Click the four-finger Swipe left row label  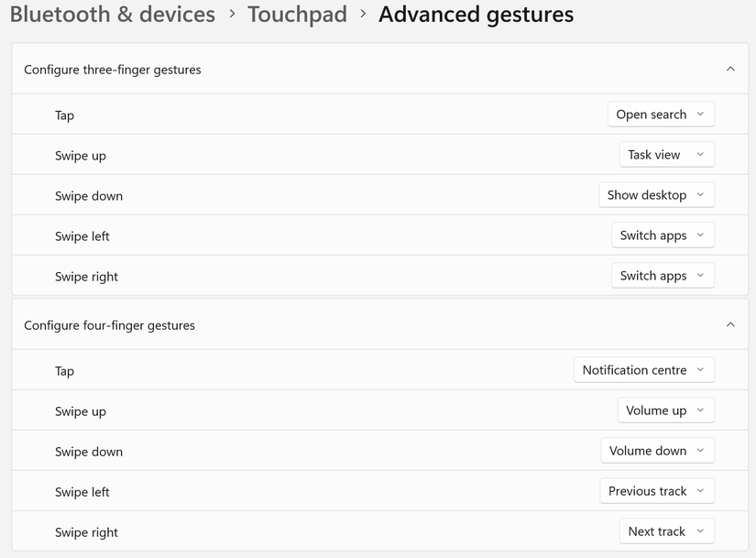point(82,492)
